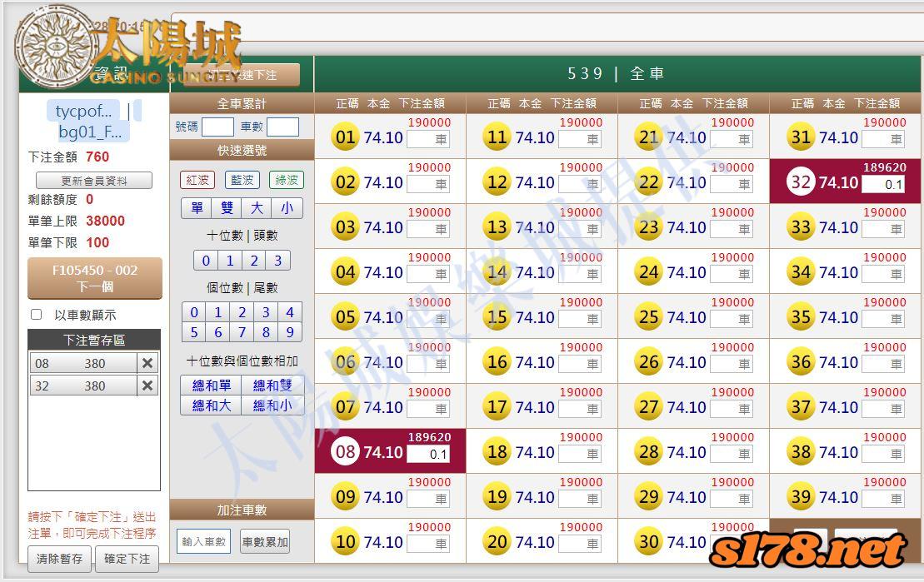Select tens digit 0 button

point(206,261)
